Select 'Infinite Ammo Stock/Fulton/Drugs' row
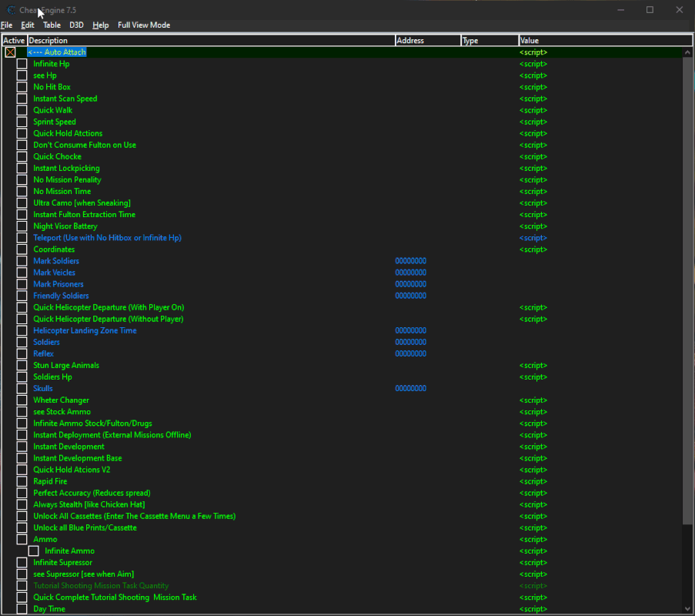The height and width of the screenshot is (616, 695). click(x=92, y=423)
